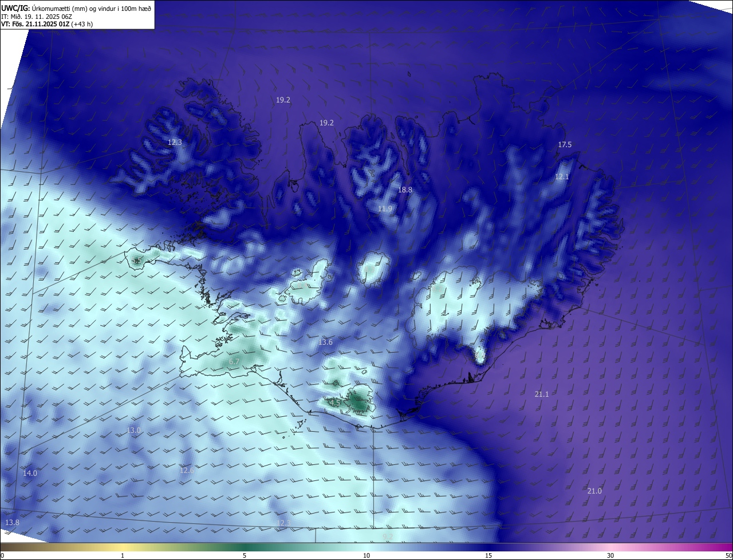Click the '1' label on the color scale
Viewport: 733px width, 560px height.
tap(123, 555)
